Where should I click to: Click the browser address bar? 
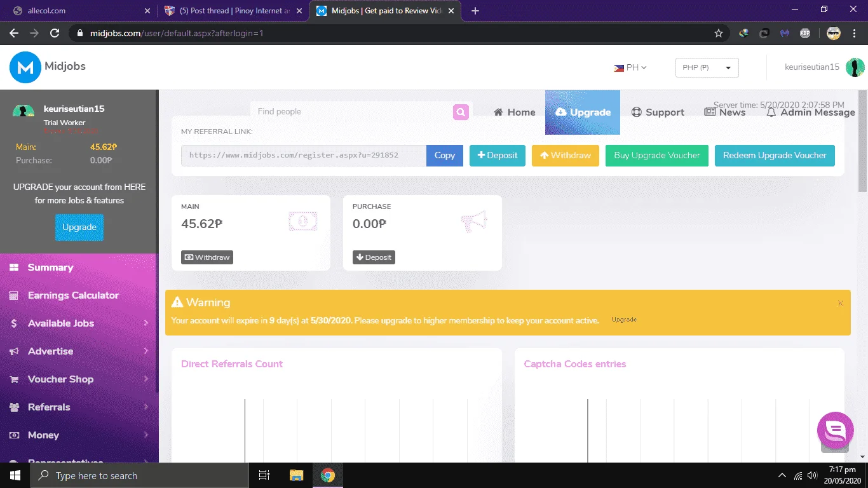[399, 33]
